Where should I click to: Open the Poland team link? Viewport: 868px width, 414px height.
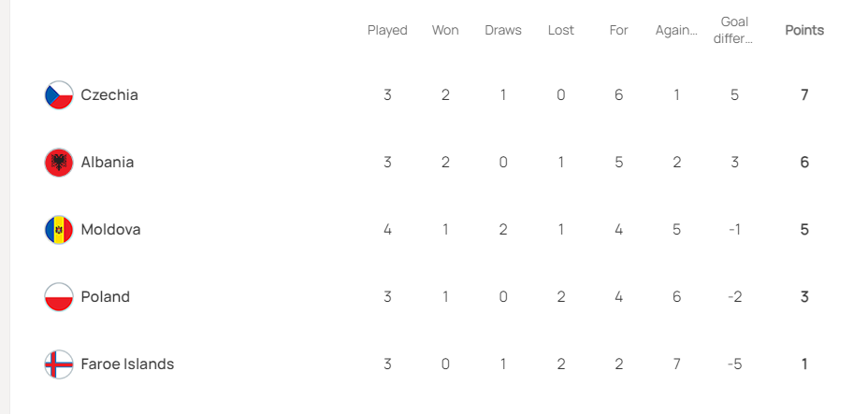105,297
